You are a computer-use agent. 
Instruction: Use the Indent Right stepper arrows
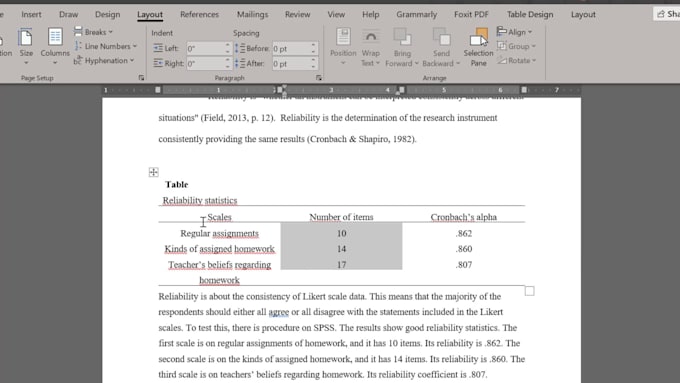(228, 63)
